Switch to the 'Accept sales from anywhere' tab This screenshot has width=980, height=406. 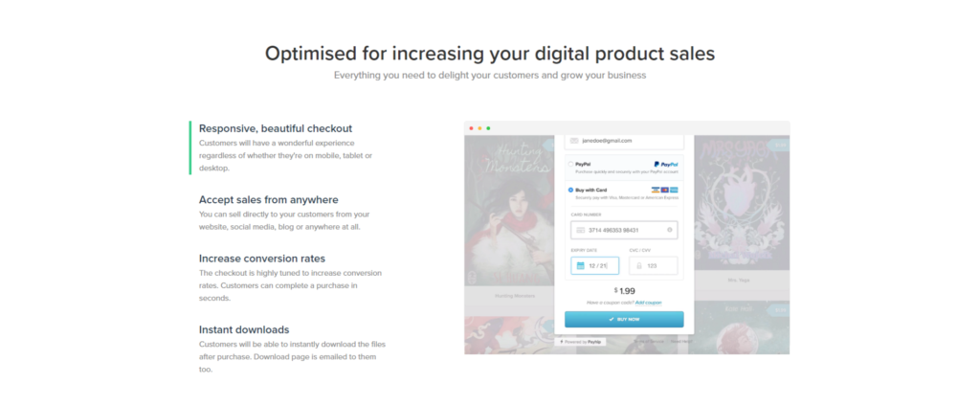pyautogui.click(x=268, y=199)
